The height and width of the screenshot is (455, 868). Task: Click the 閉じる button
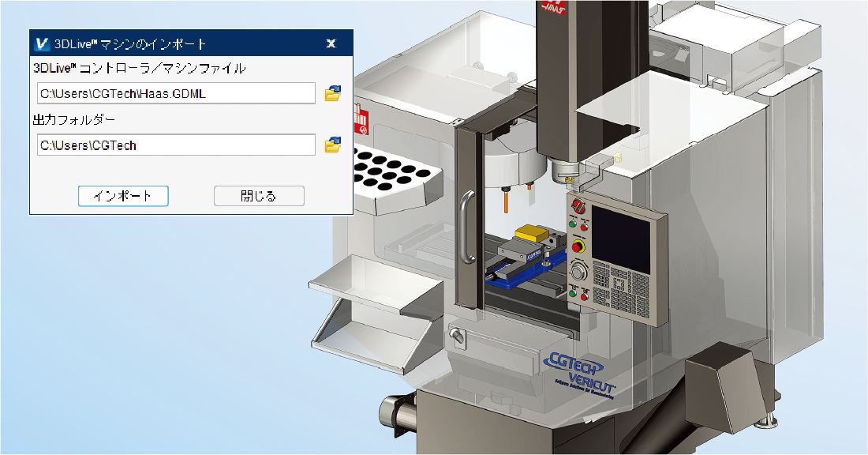(259, 196)
